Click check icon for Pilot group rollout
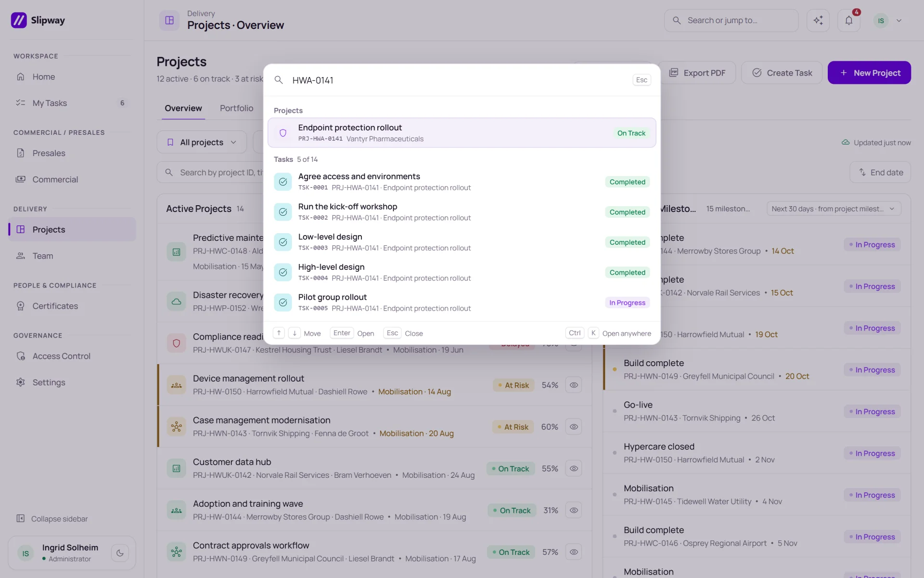Viewport: 924px width, 578px height. tap(283, 302)
